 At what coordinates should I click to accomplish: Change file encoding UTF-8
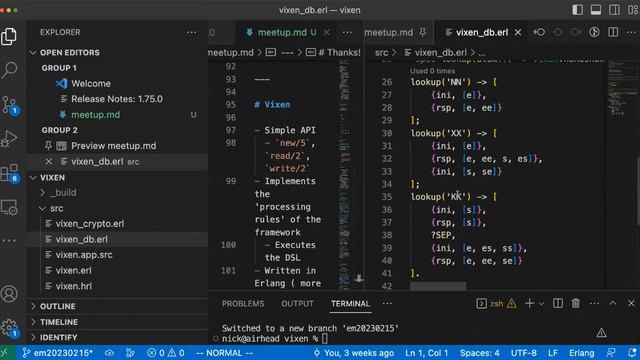[524, 353]
